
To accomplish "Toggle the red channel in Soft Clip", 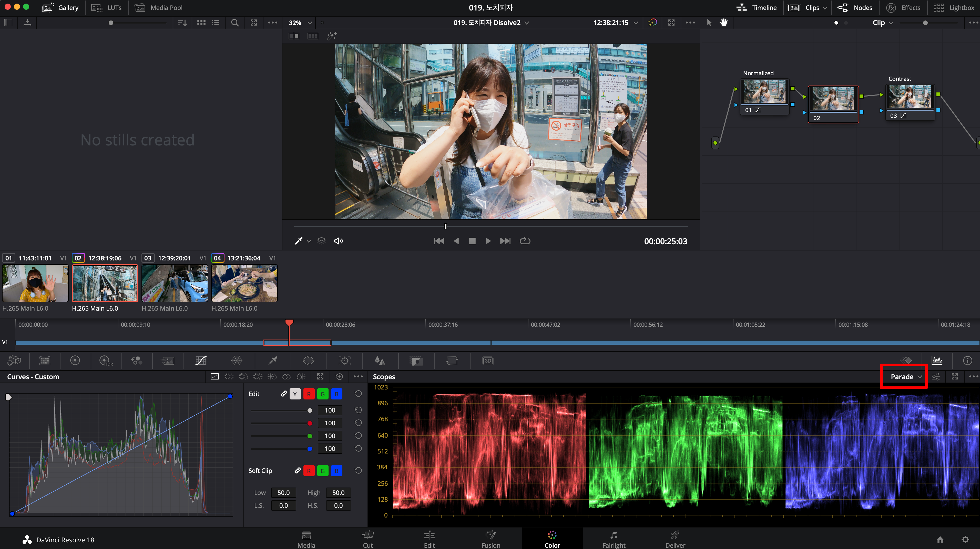I will tap(309, 471).
